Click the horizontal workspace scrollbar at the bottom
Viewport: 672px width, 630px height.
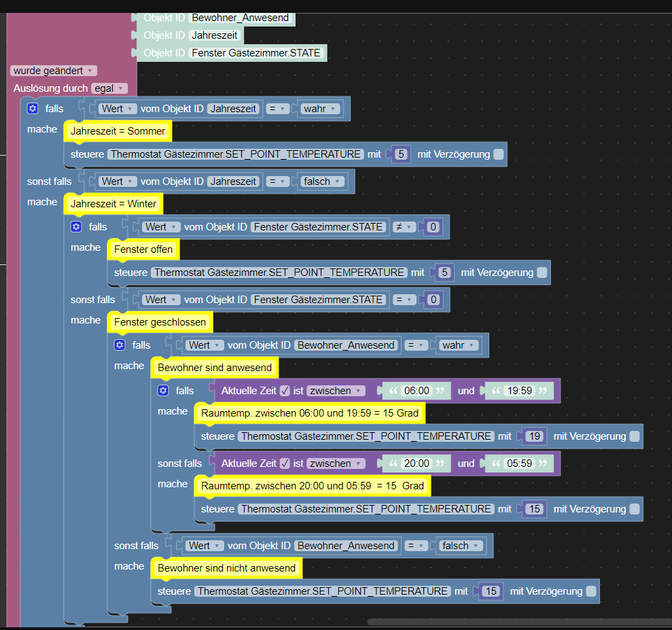pos(519,622)
